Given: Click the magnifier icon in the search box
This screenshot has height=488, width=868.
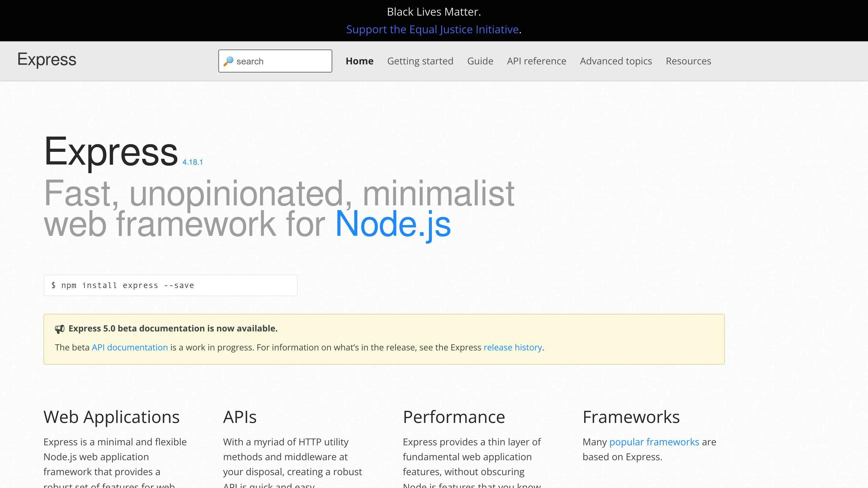Looking at the screenshot, I should [x=229, y=61].
